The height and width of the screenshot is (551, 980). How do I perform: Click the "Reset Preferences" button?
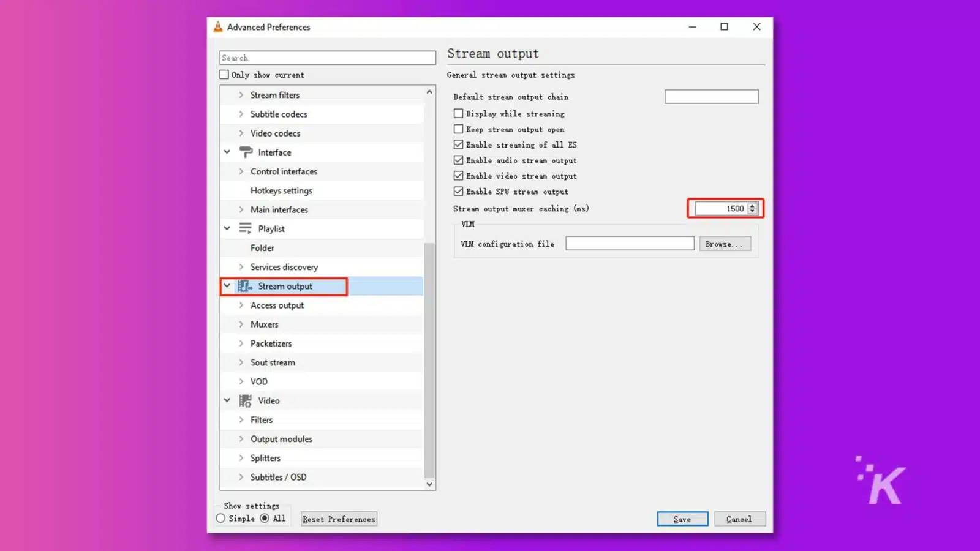click(x=338, y=519)
